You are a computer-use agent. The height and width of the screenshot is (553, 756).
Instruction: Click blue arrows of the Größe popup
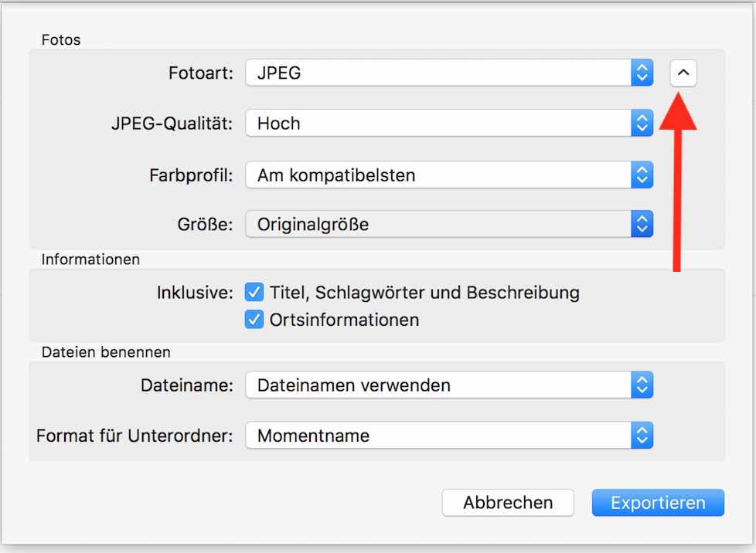642,225
